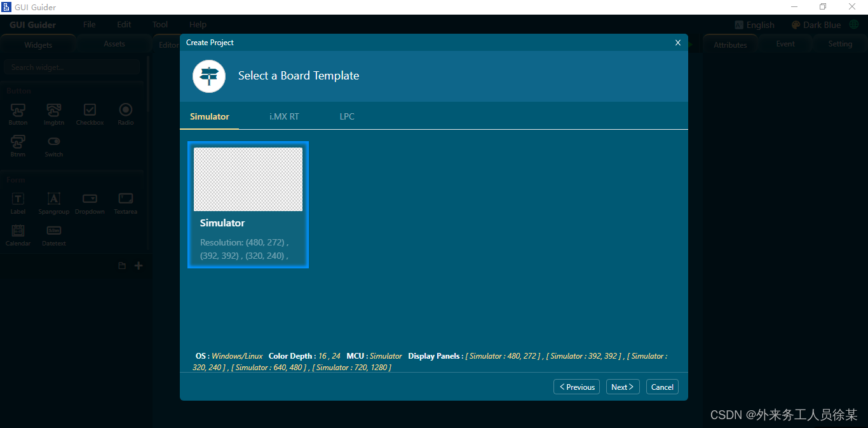Focus the Search widget input field
The height and width of the screenshot is (428, 868).
[72, 67]
